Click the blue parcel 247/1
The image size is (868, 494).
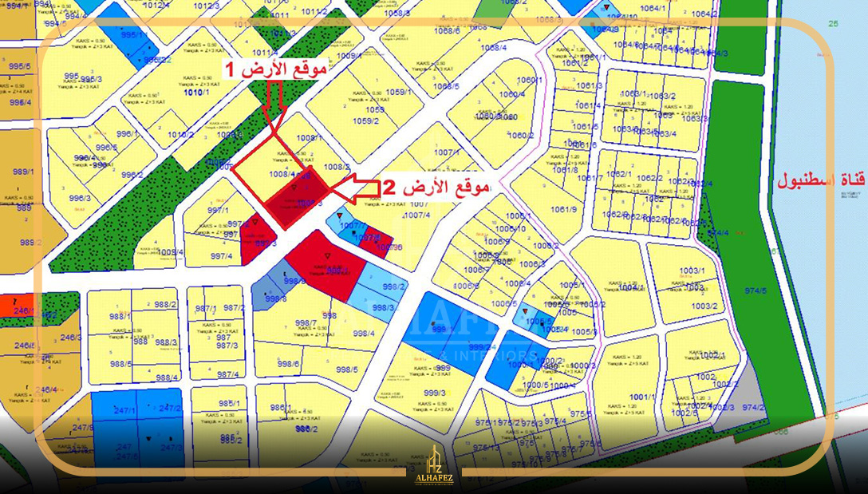[105, 409]
